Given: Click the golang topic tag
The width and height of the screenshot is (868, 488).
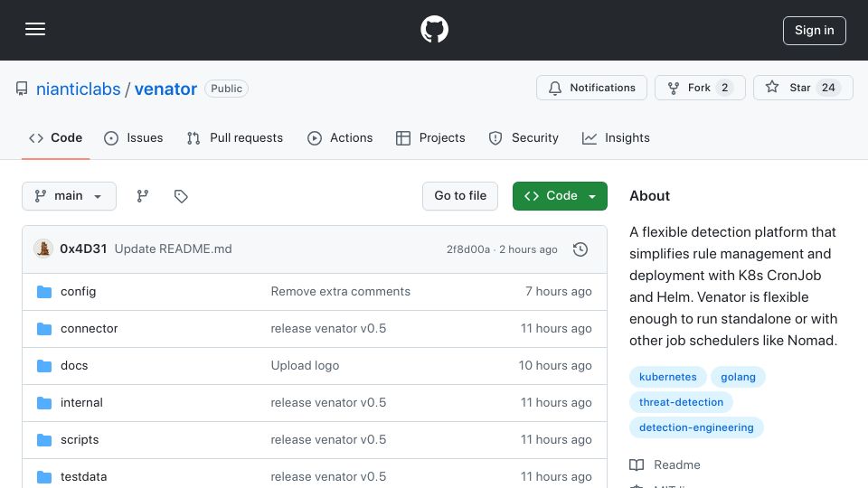Looking at the screenshot, I should [738, 377].
